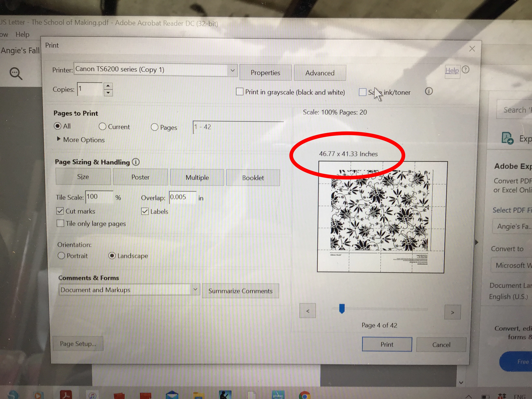Enable Print in grayscale checkbox
The height and width of the screenshot is (399, 532).
tap(240, 92)
